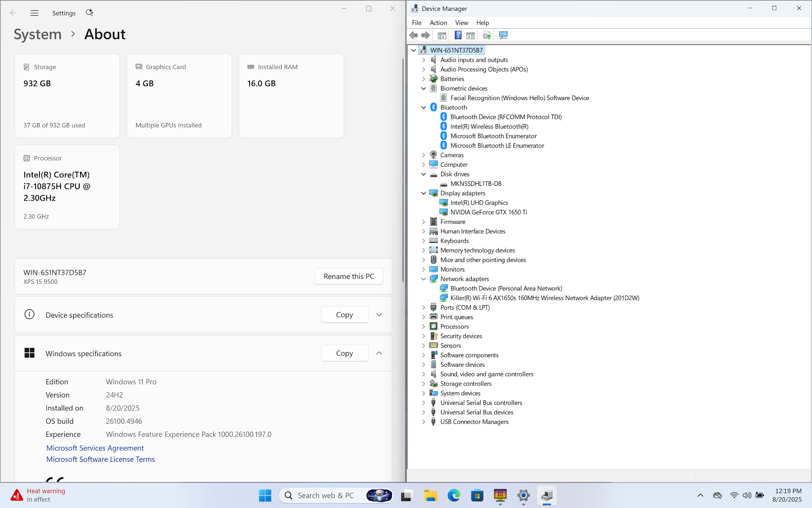
Task: Expand the Device specifications section
Action: tap(379, 315)
